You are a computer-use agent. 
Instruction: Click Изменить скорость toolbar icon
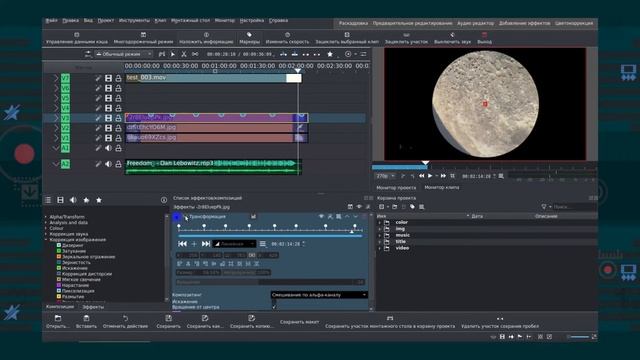(x=287, y=35)
